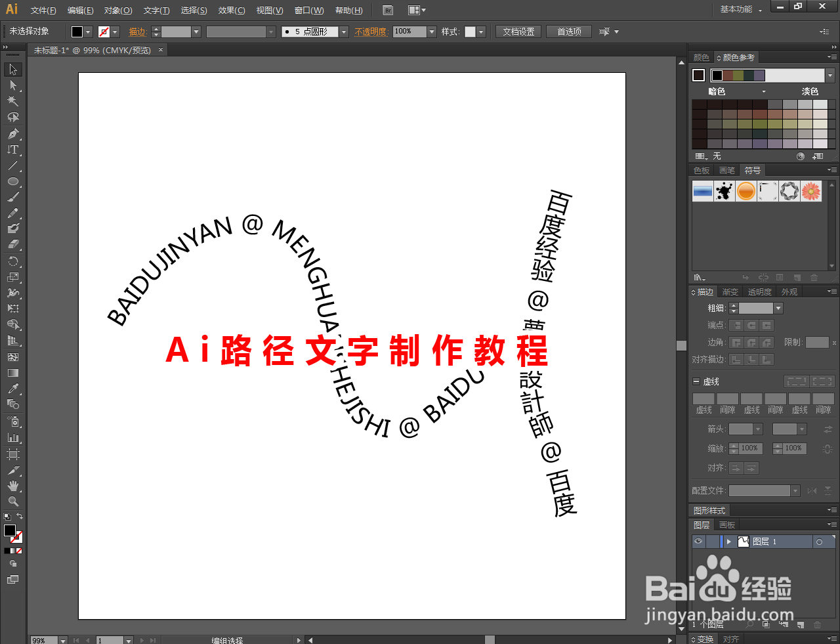Viewport: 840px width, 644px height.
Task: Choose the ink splatter symbol
Action: (x=724, y=191)
